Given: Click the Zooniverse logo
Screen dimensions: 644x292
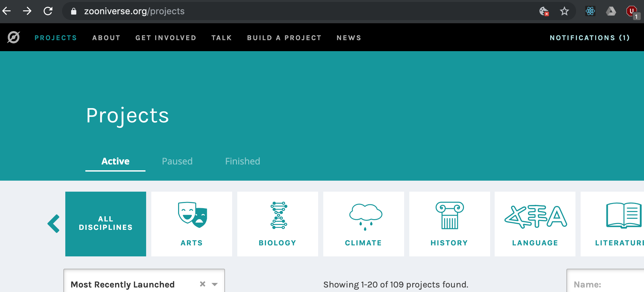Looking at the screenshot, I should click(13, 37).
